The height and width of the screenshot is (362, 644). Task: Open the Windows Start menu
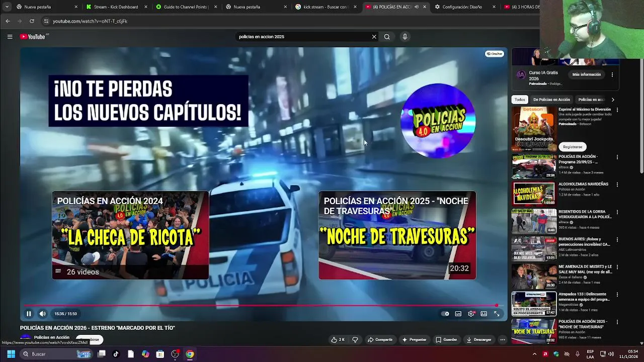point(11,354)
